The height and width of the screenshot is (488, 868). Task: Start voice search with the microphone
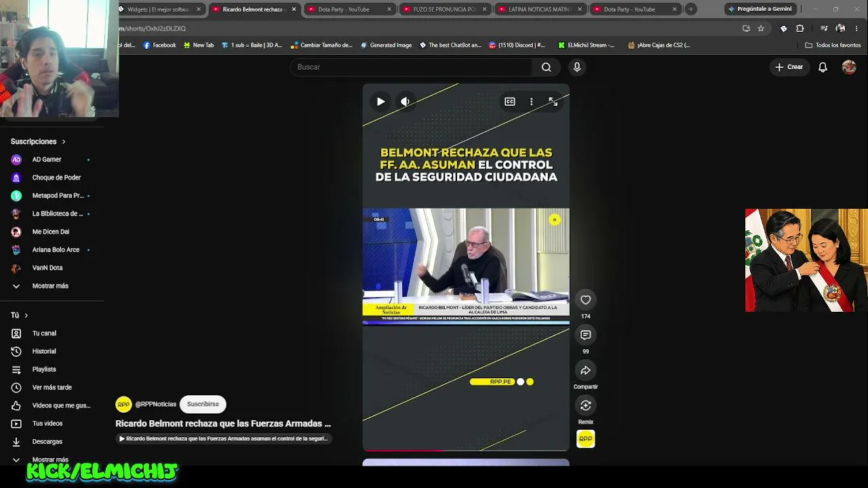[x=577, y=67]
